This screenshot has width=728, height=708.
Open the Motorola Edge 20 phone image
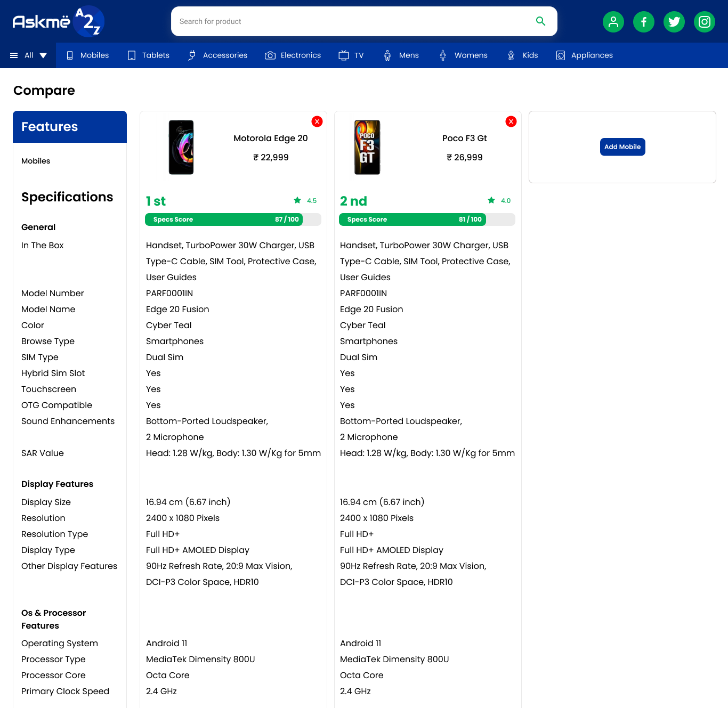(x=181, y=147)
